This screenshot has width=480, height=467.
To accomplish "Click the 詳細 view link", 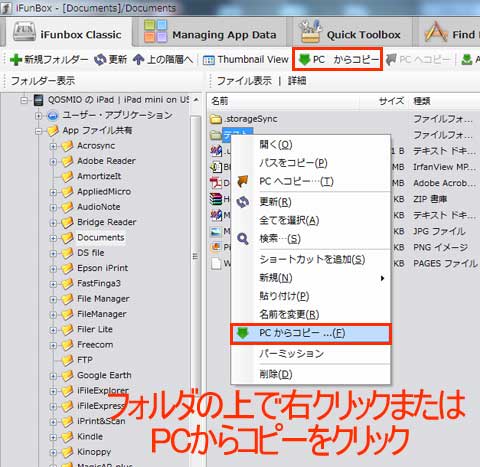I will 297,80.
